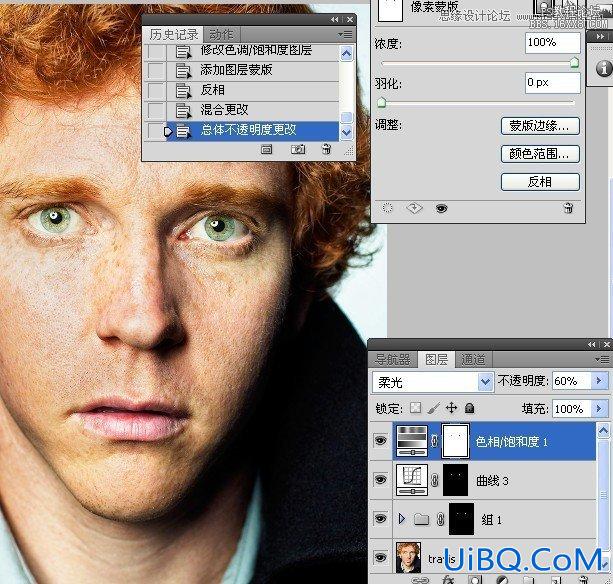This screenshot has height=584, width=613.
Task: Toggle lock all padlock icon
Action: (x=470, y=408)
